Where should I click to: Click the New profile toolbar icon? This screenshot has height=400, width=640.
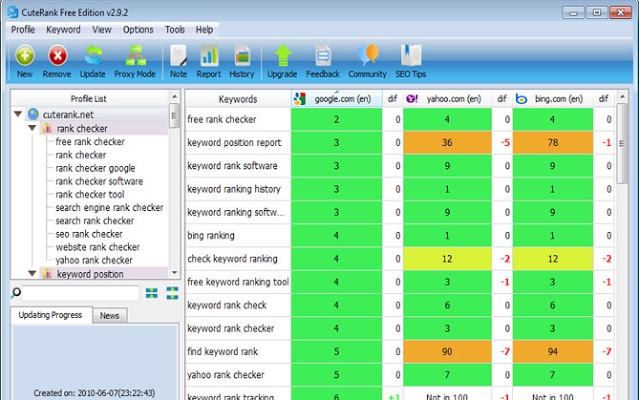click(x=24, y=56)
